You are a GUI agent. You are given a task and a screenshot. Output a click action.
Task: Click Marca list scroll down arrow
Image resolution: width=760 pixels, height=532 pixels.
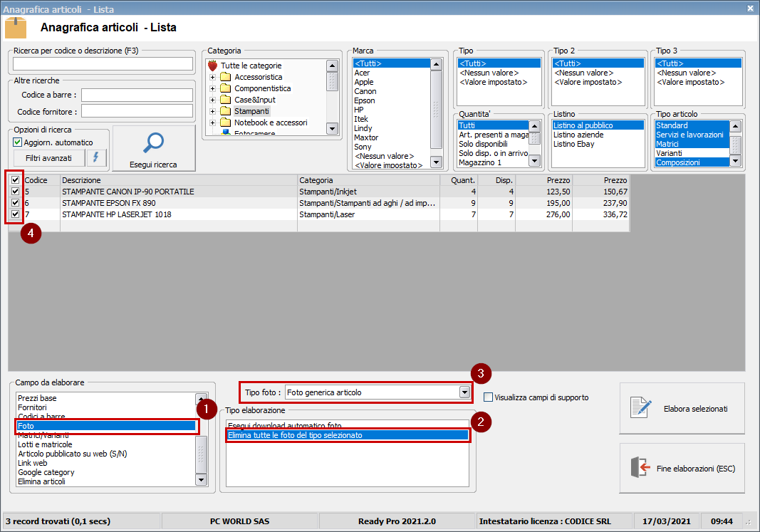[436, 162]
